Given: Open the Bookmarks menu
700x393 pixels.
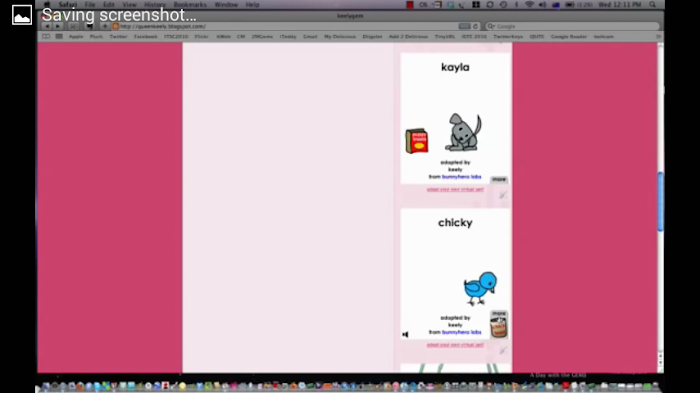Looking at the screenshot, I should click(190, 4).
